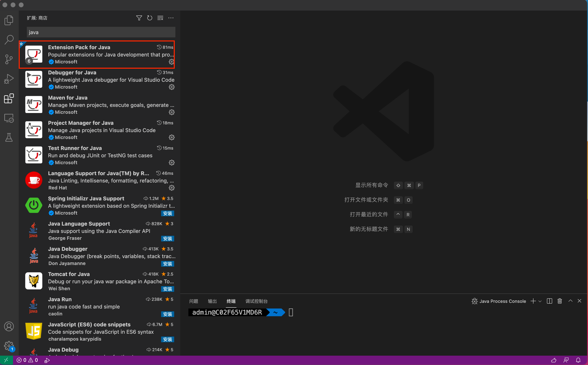This screenshot has width=588, height=365.
Task: Open the Explorer view in activity bar
Action: coord(9,20)
